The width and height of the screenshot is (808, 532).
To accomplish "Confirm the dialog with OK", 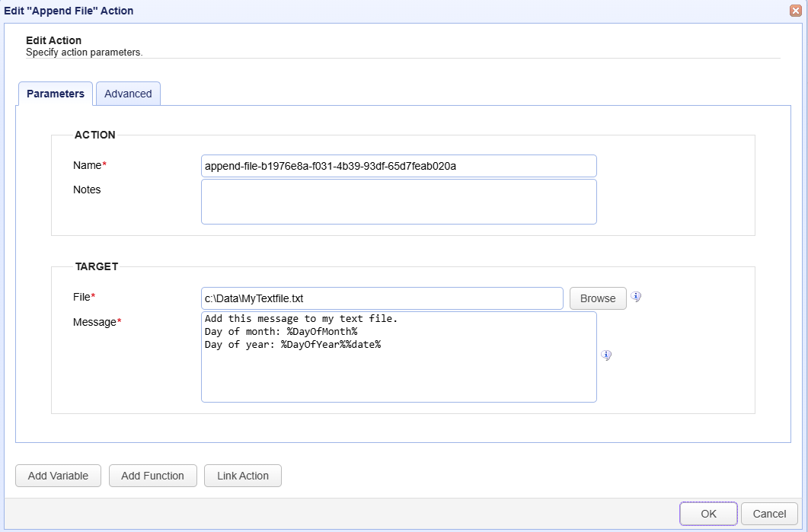I will 708,514.
